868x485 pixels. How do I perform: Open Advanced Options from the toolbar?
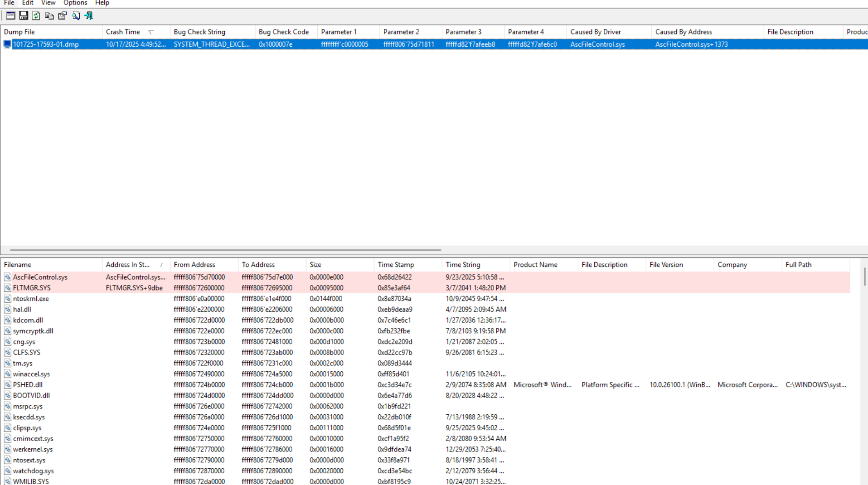pos(10,16)
